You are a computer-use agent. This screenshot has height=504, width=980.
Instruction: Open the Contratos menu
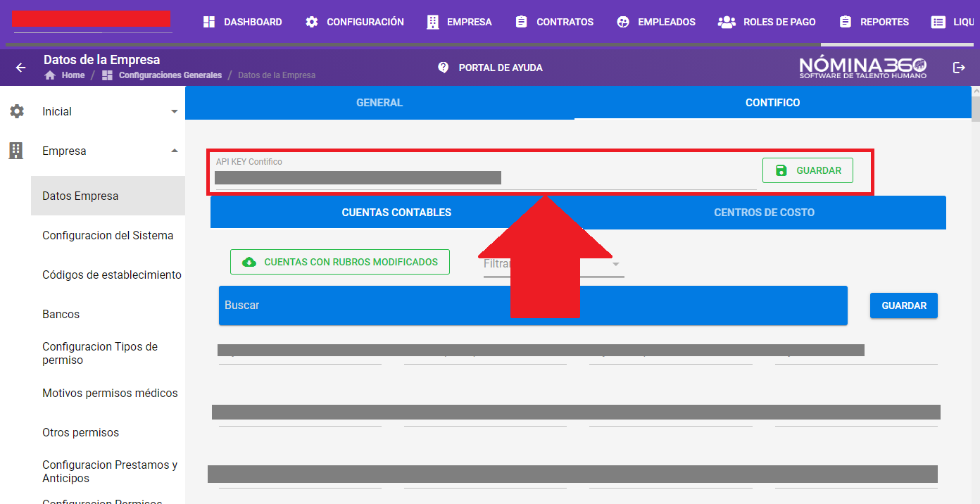[554, 22]
